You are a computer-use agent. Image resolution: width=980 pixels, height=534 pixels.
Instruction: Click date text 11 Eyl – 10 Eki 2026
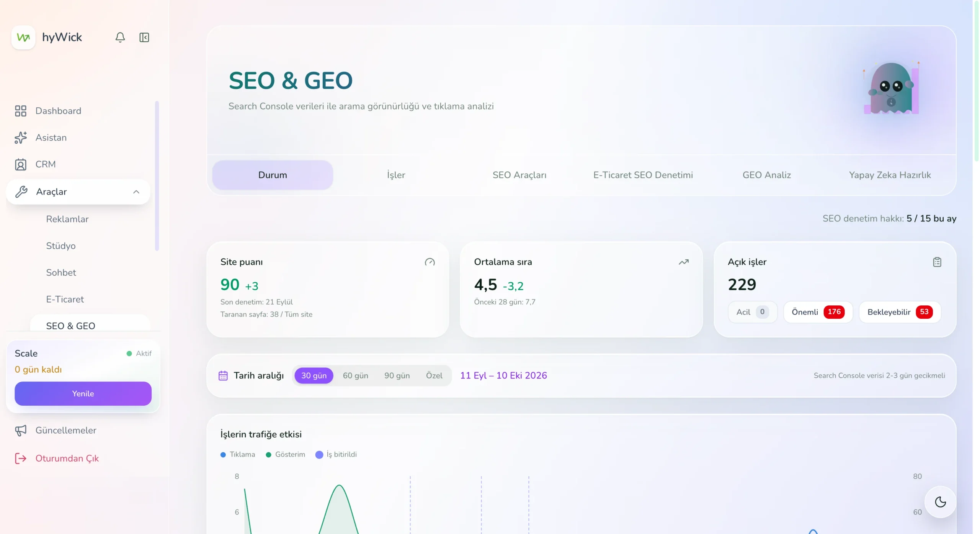[x=503, y=375]
